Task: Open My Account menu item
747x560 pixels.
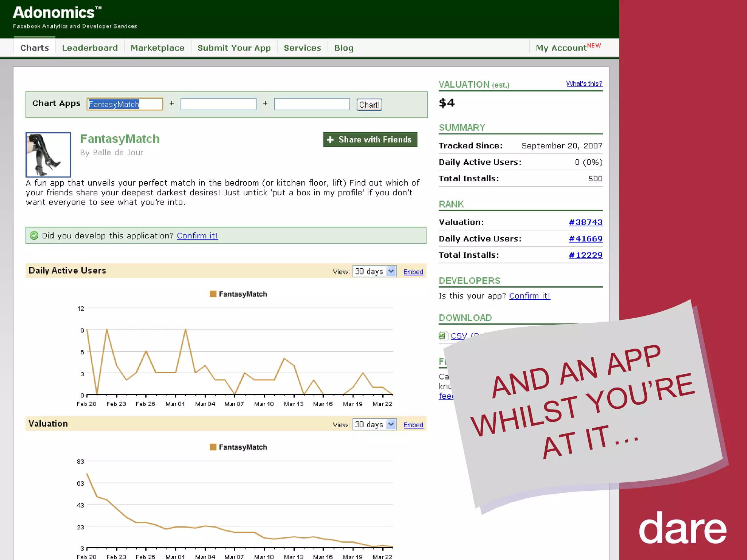Action: (568, 47)
